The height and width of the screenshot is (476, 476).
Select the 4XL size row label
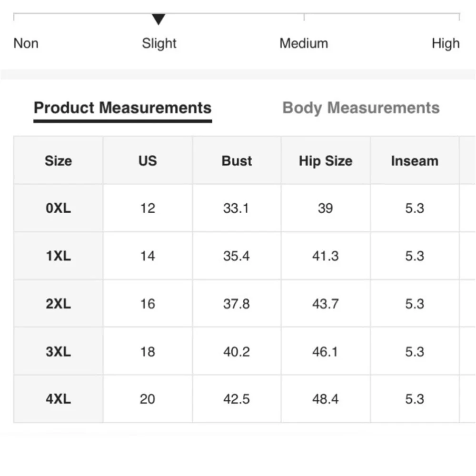click(x=58, y=399)
